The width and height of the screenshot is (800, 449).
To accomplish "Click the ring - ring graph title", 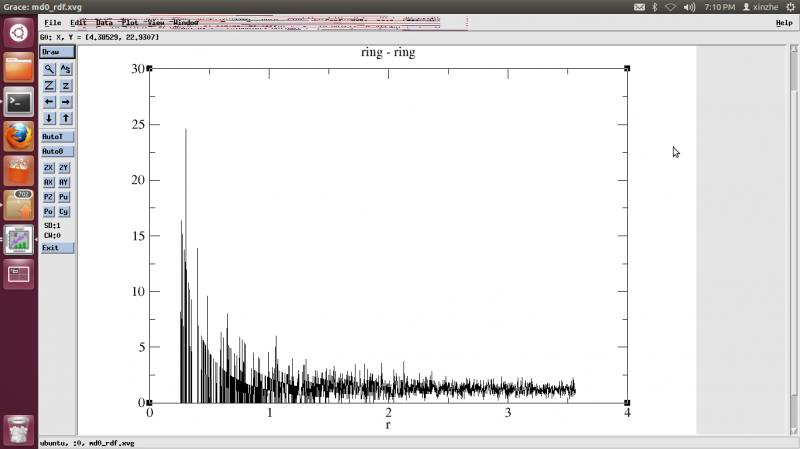I will (x=388, y=53).
